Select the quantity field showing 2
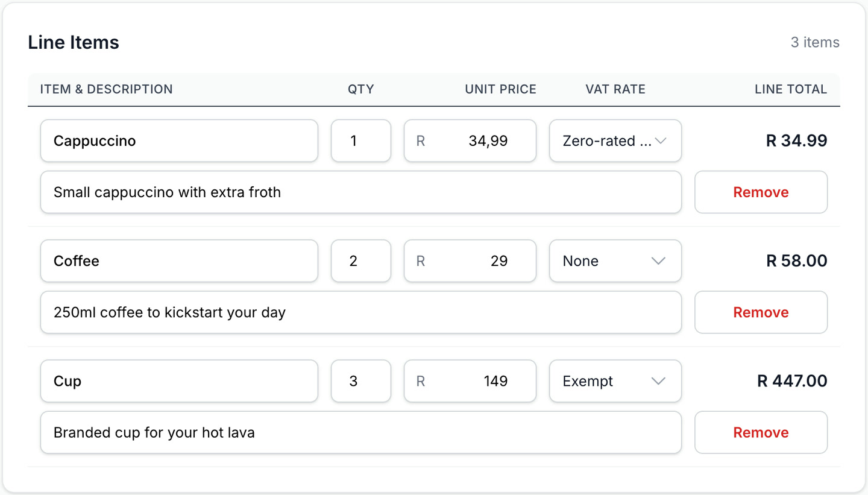This screenshot has width=868, height=495. coord(360,260)
